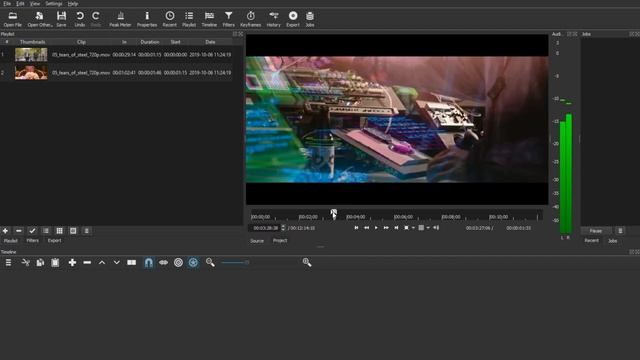The image size is (640, 360).
Task: Open the Jobs panel from toolbar
Action: 310,19
